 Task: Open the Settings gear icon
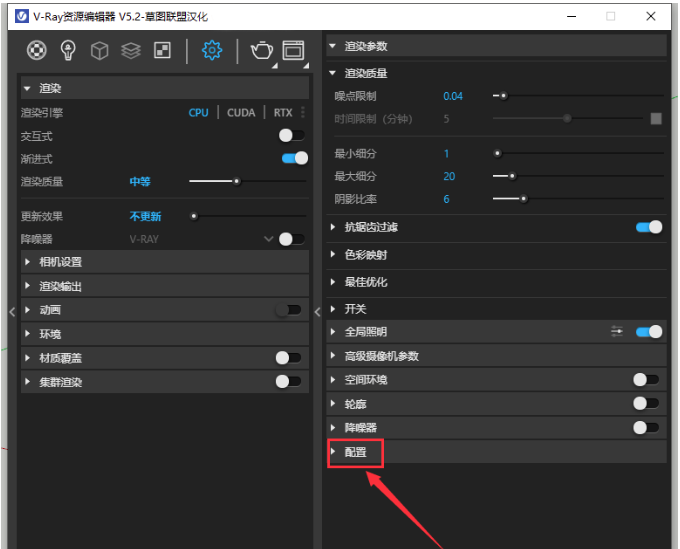(212, 50)
